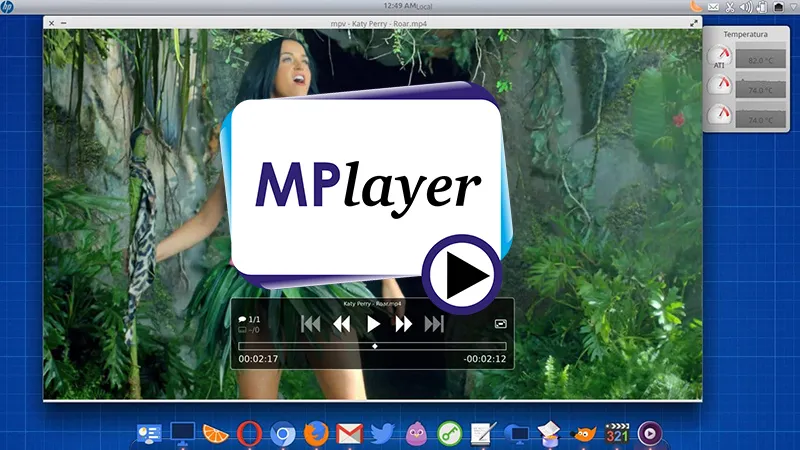Open the mail envelope tray icon

click(713, 7)
